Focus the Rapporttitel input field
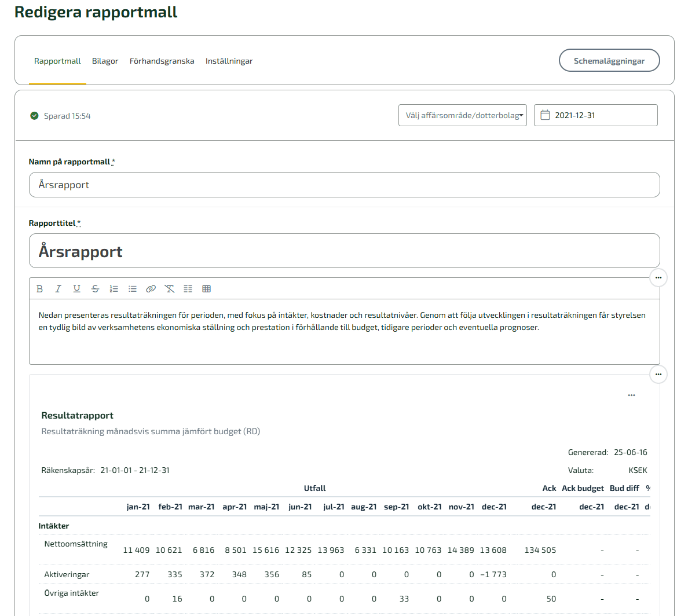This screenshot has height=616, width=688. [x=345, y=251]
